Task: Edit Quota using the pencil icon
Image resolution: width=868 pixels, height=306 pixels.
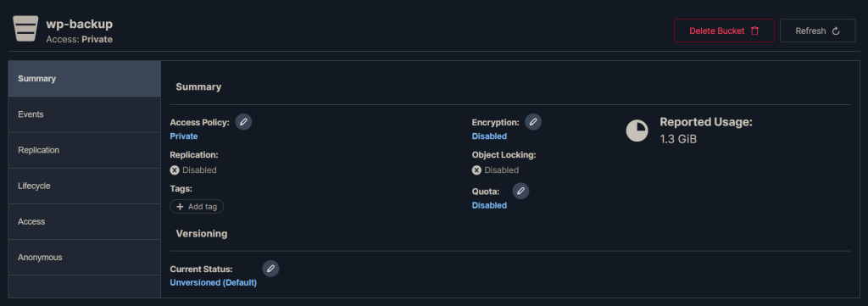Action: tap(520, 191)
